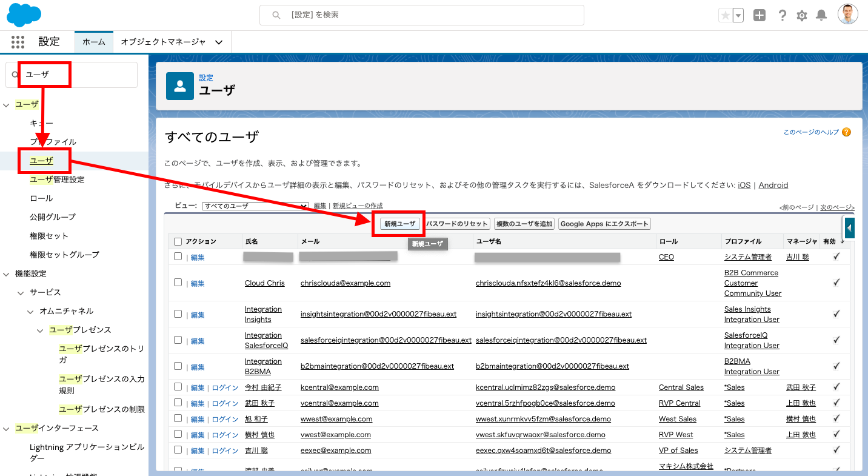Check the box for 横村 慎也 row
This screenshot has width=868, height=476.
pyautogui.click(x=178, y=434)
